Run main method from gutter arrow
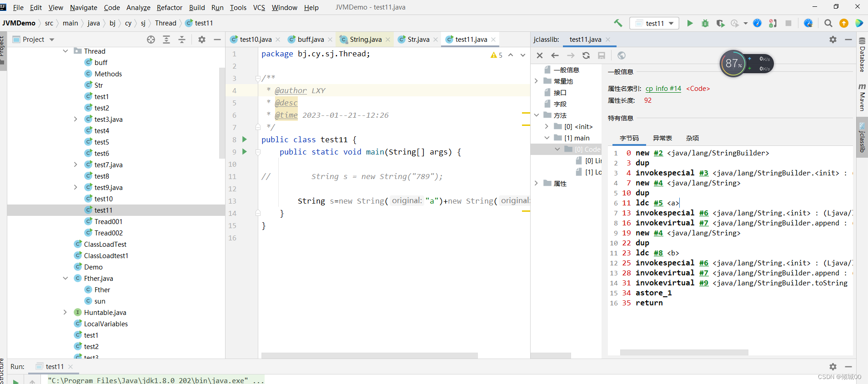The height and width of the screenshot is (384, 868). [245, 151]
